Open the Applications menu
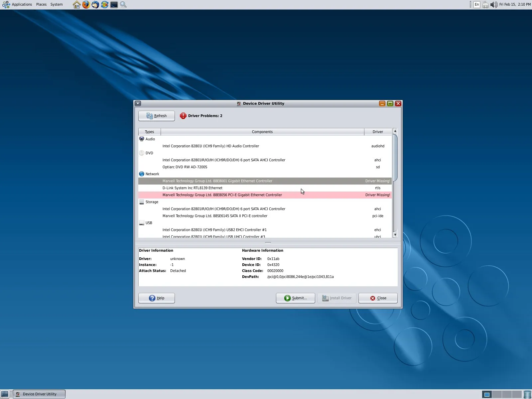532x399 pixels. pos(22,5)
